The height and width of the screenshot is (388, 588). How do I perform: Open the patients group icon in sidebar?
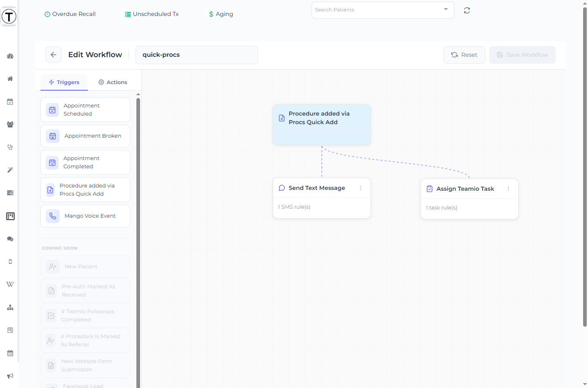click(x=10, y=125)
